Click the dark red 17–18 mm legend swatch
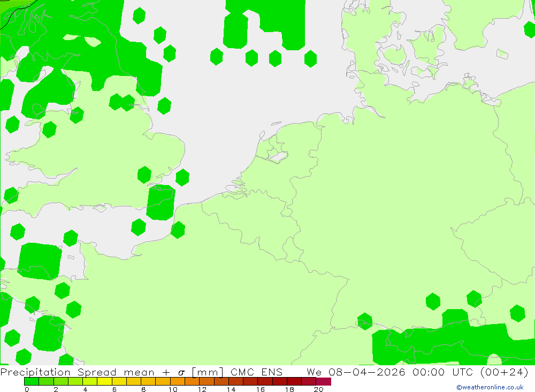 point(279,381)
